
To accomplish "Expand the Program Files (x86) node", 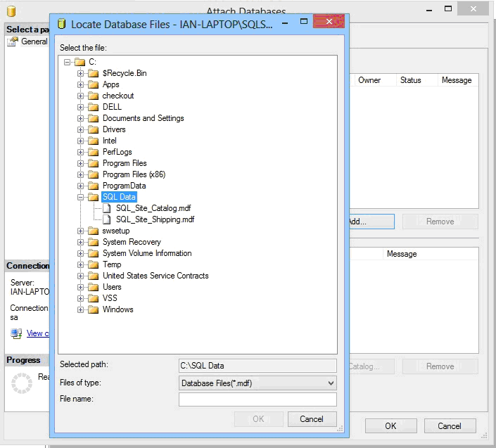I will pos(81,174).
